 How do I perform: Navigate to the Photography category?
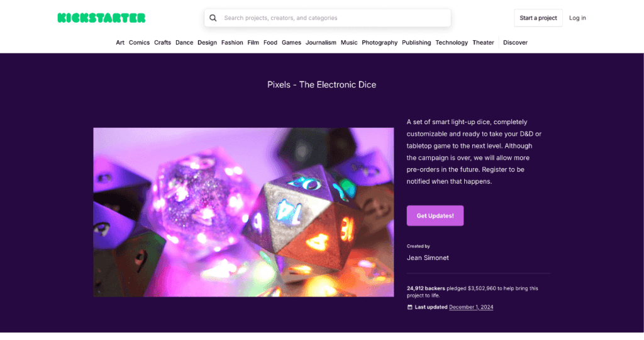379,43
